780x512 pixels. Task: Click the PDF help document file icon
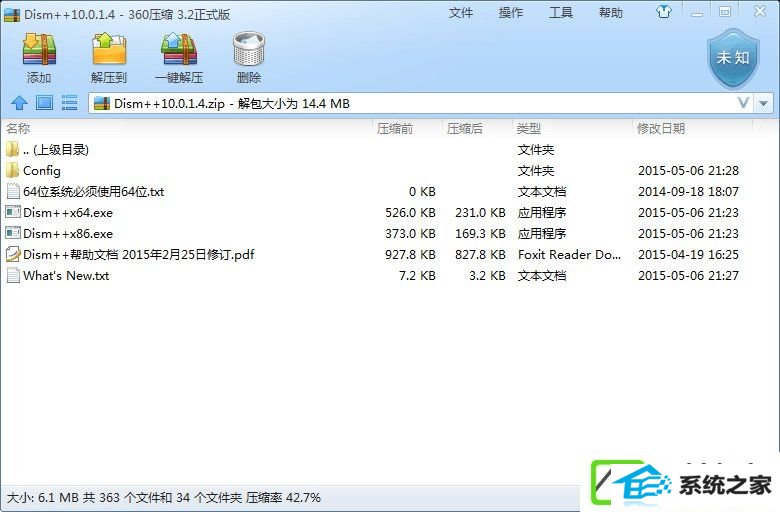[x=13, y=254]
